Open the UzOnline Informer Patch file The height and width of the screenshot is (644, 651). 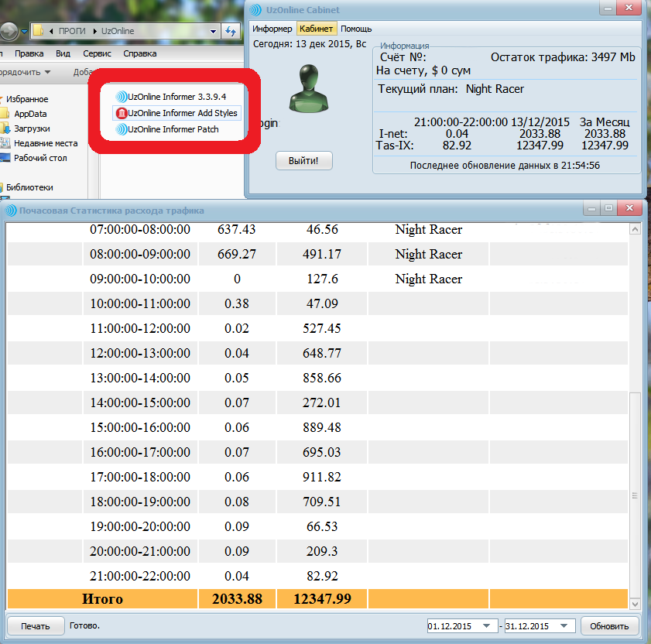point(173,129)
